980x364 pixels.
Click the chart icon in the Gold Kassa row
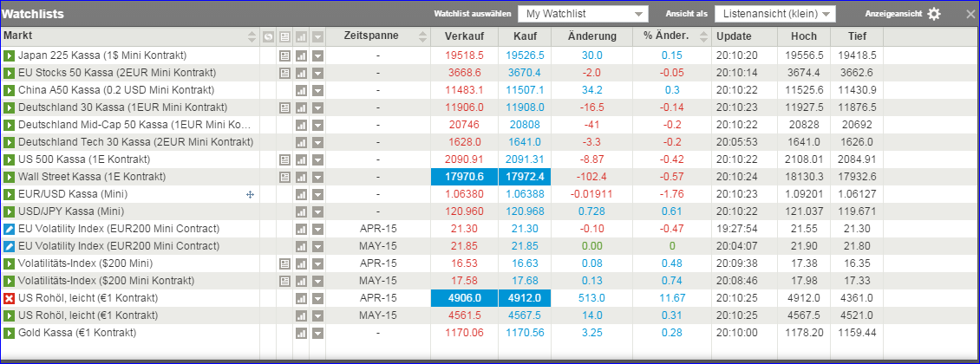(302, 333)
